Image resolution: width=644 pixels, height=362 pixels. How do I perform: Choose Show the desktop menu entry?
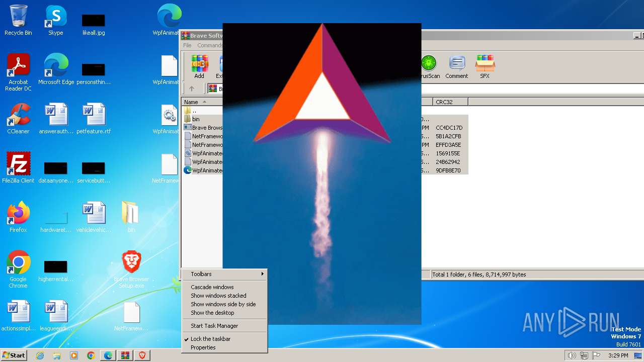tap(224, 313)
